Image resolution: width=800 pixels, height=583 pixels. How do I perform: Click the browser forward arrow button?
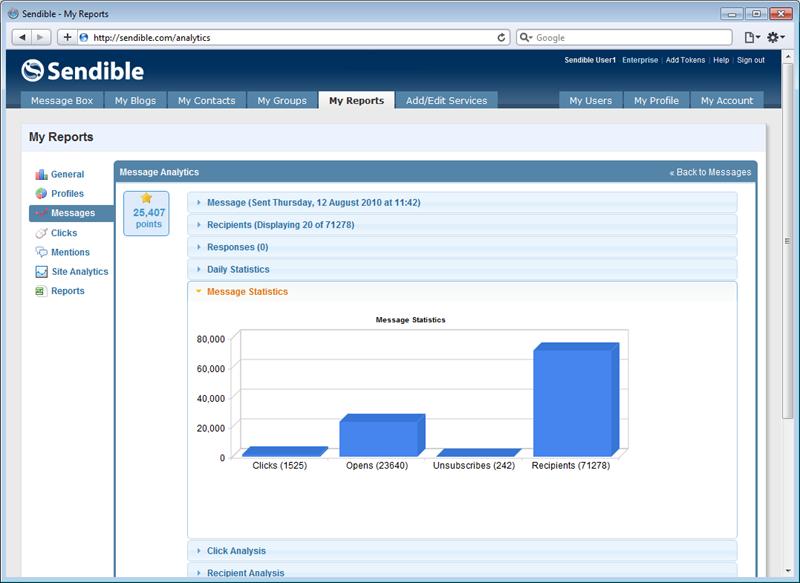coord(40,37)
